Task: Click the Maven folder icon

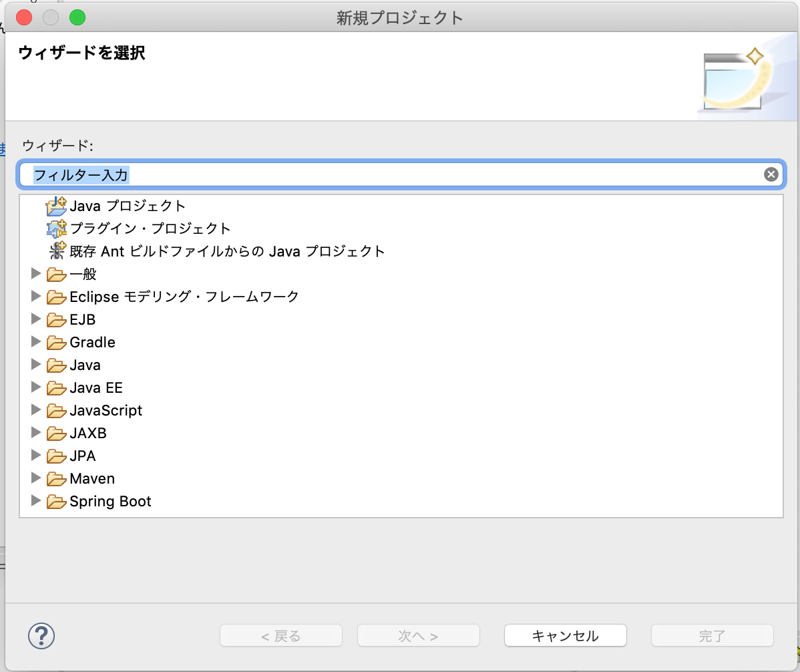Action: [56, 478]
